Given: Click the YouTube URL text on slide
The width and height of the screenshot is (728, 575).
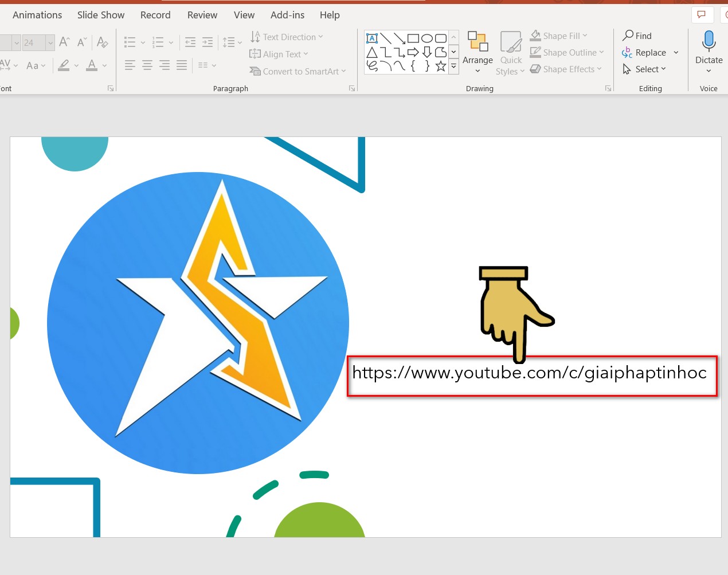Looking at the screenshot, I should point(530,373).
